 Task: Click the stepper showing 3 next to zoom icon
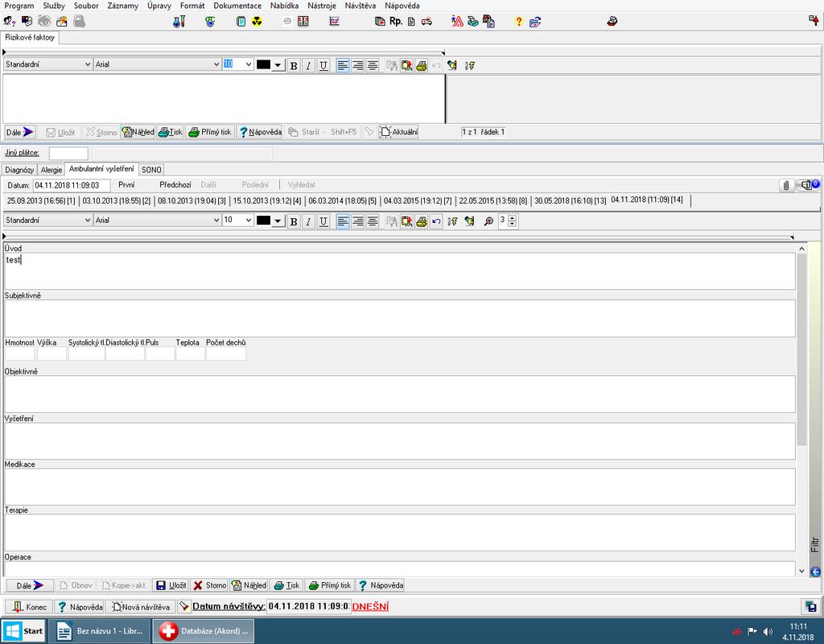(x=508, y=221)
